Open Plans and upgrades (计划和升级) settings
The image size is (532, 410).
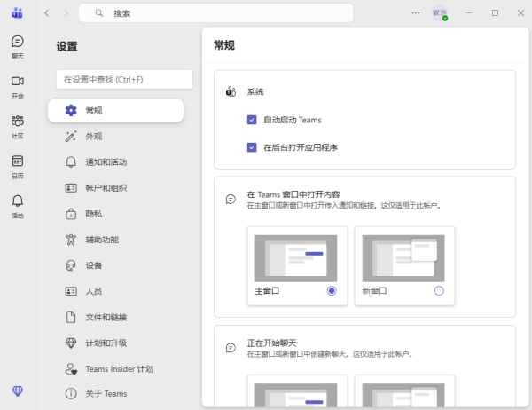pyautogui.click(x=115, y=343)
